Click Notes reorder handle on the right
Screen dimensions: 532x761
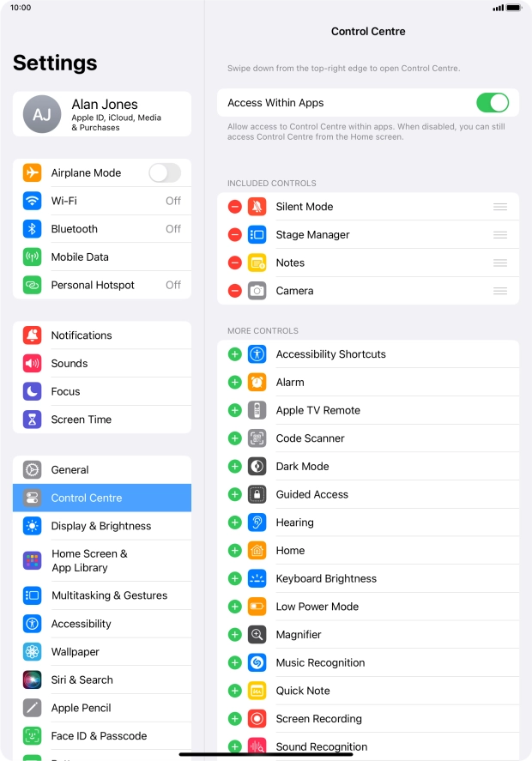coord(500,263)
